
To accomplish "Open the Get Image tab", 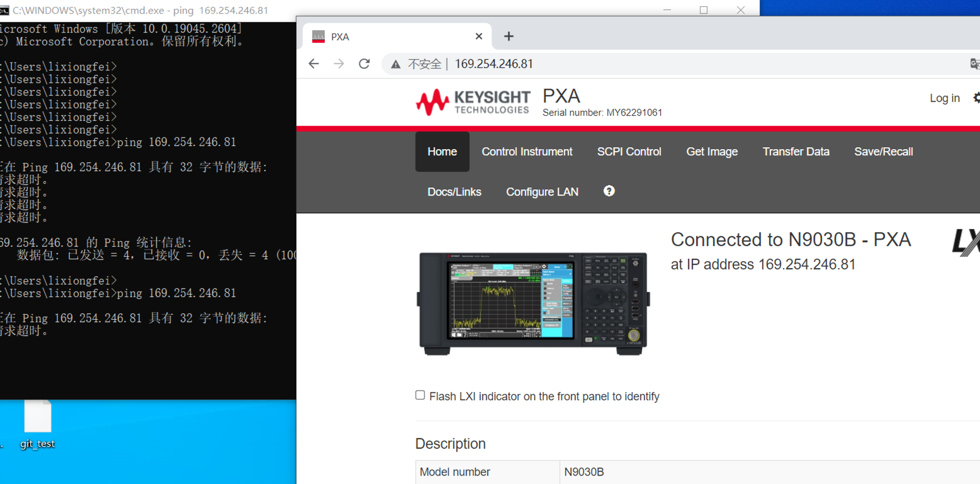I will click(x=712, y=151).
